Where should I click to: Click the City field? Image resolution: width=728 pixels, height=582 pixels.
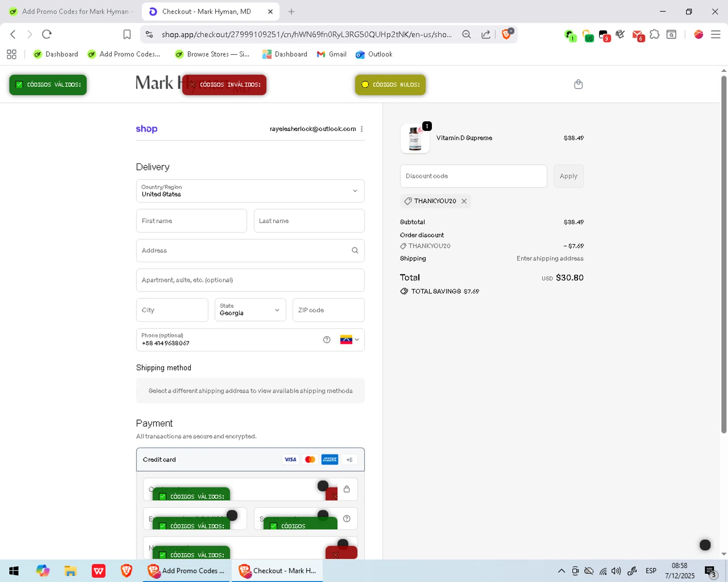(172, 310)
